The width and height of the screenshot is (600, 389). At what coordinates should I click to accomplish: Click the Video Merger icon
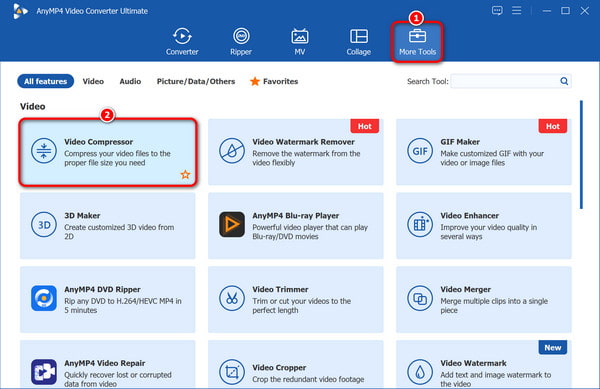click(420, 298)
